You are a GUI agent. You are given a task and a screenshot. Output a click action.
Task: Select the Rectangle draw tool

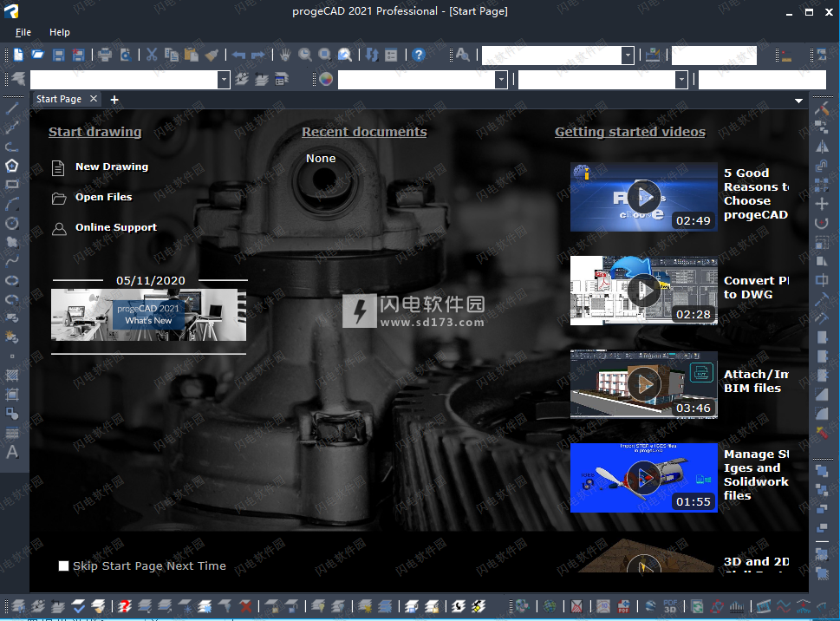click(12, 185)
